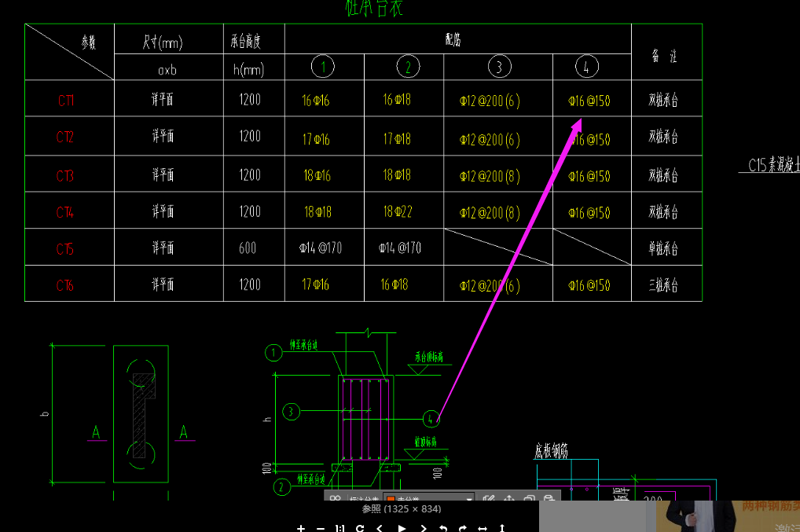The width and height of the screenshot is (800, 532).
Task: Click the circled 1 column header in table
Action: click(323, 67)
